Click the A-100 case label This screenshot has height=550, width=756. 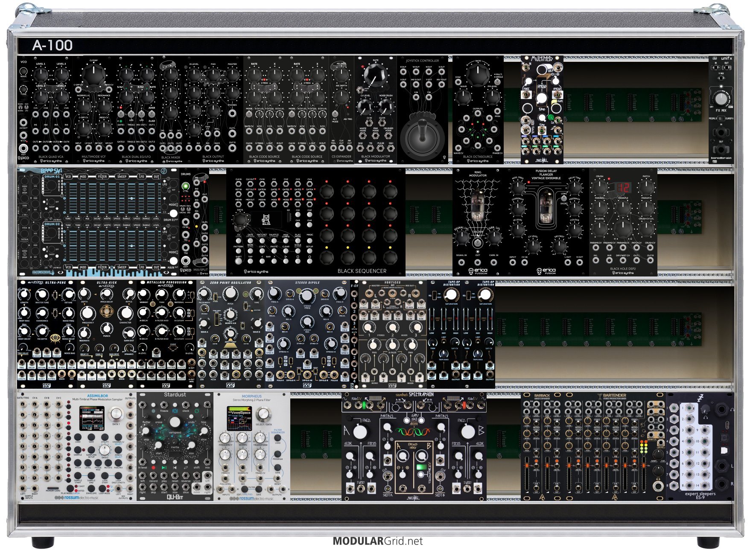(x=53, y=45)
